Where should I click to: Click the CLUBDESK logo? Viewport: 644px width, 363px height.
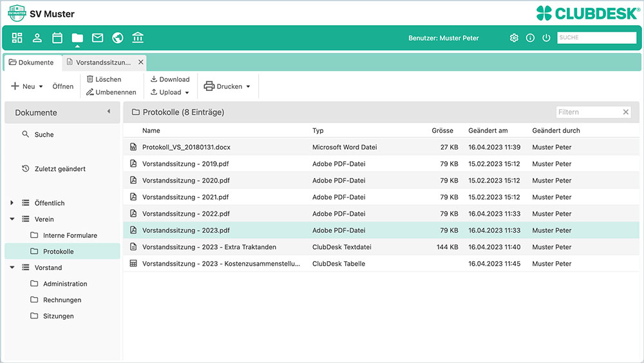[x=588, y=13]
